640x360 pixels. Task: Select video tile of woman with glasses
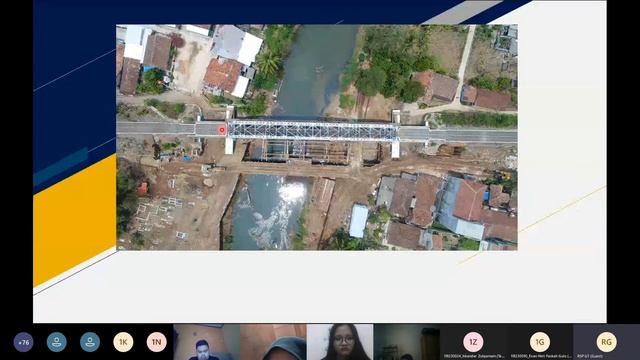[x=340, y=342]
